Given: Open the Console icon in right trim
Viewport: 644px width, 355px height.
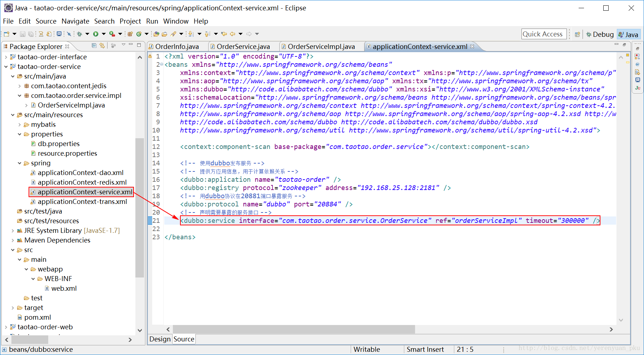Looking at the screenshot, I should pyautogui.click(x=638, y=80).
